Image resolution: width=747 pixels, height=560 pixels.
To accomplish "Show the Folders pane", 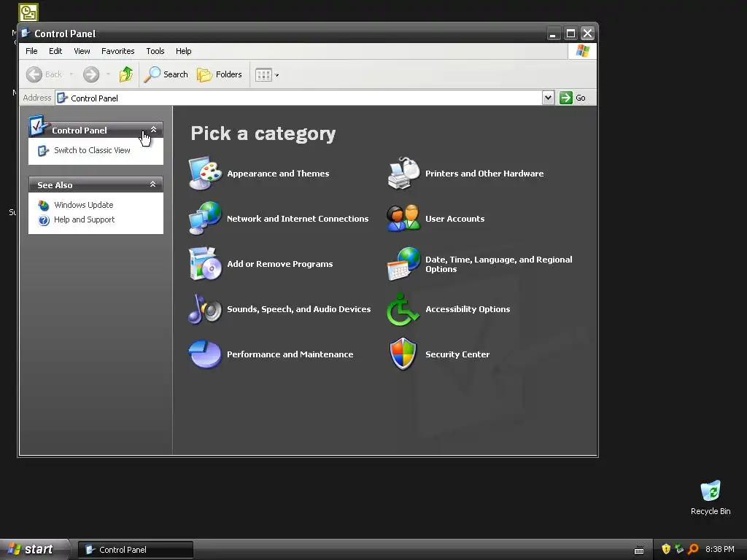I will click(x=220, y=74).
